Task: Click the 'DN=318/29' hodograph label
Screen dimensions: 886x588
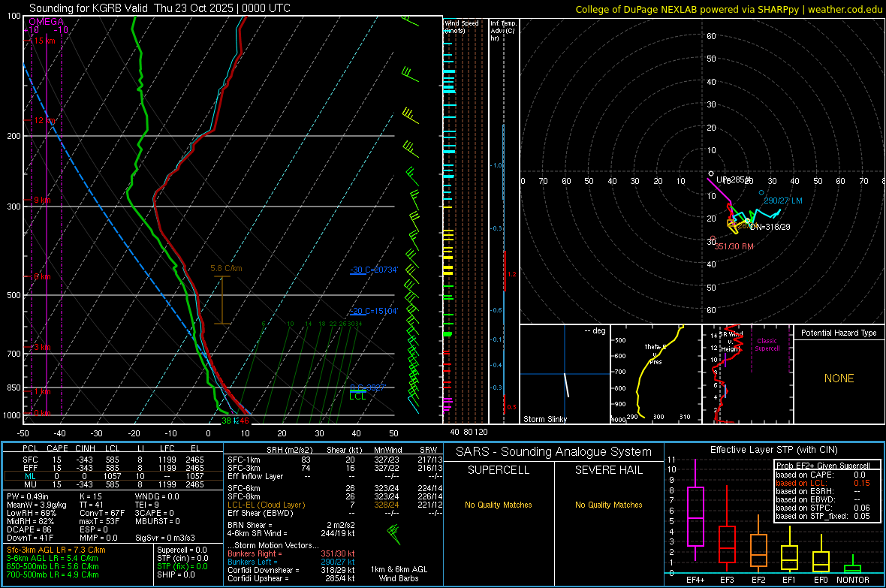Action: click(x=770, y=227)
